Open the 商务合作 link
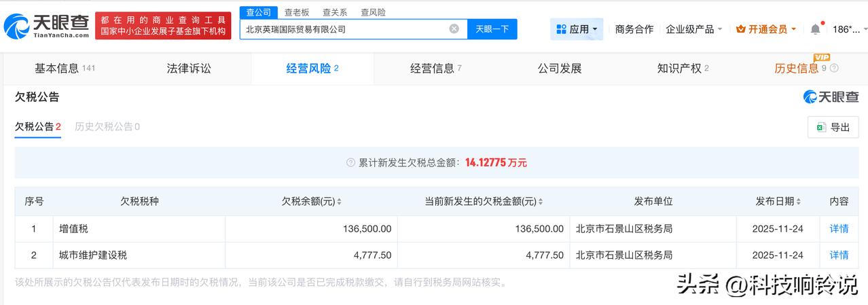Image resolution: width=868 pixels, height=305 pixels. (634, 29)
